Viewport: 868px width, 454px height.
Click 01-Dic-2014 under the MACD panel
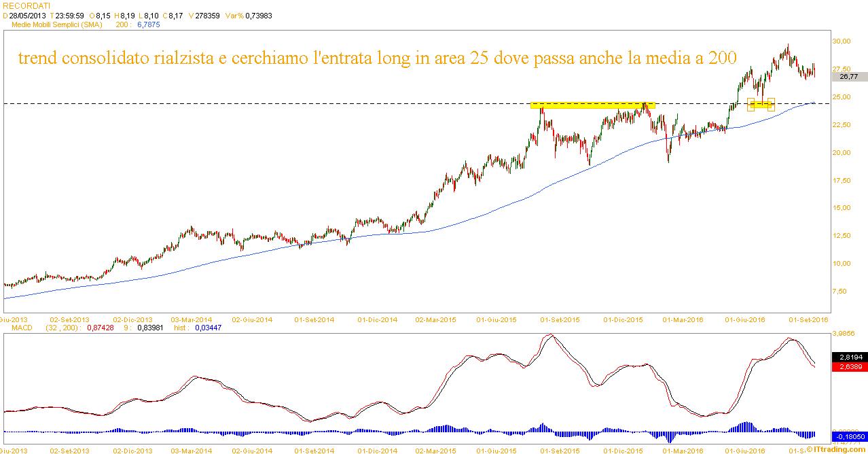[x=377, y=450]
